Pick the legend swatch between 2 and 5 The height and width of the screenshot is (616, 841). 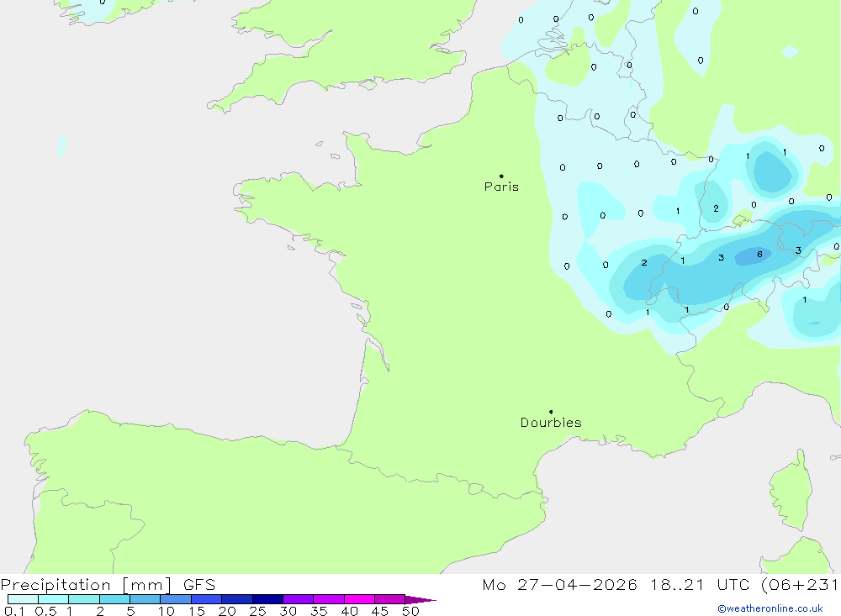[114, 599]
